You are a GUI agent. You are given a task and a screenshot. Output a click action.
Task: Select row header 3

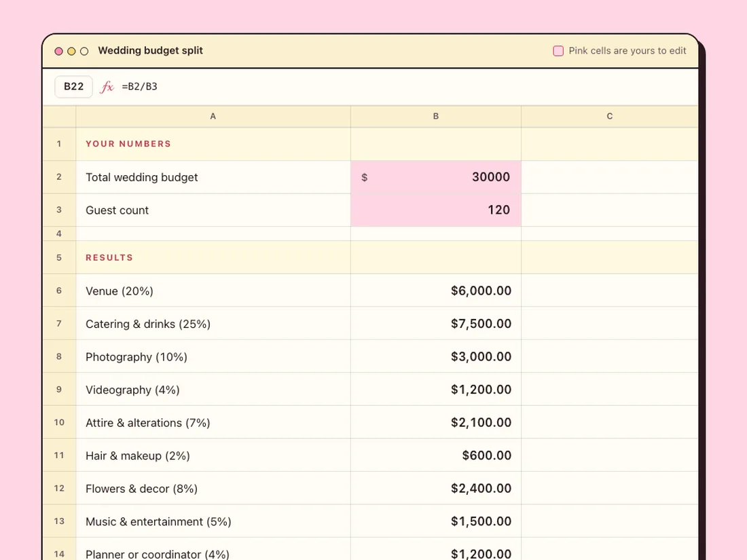coord(59,210)
